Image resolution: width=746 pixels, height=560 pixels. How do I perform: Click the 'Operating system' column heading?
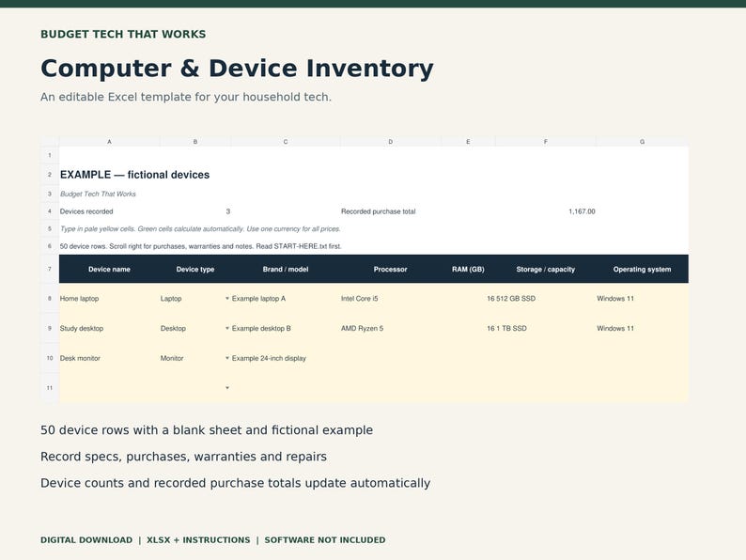[x=643, y=270]
